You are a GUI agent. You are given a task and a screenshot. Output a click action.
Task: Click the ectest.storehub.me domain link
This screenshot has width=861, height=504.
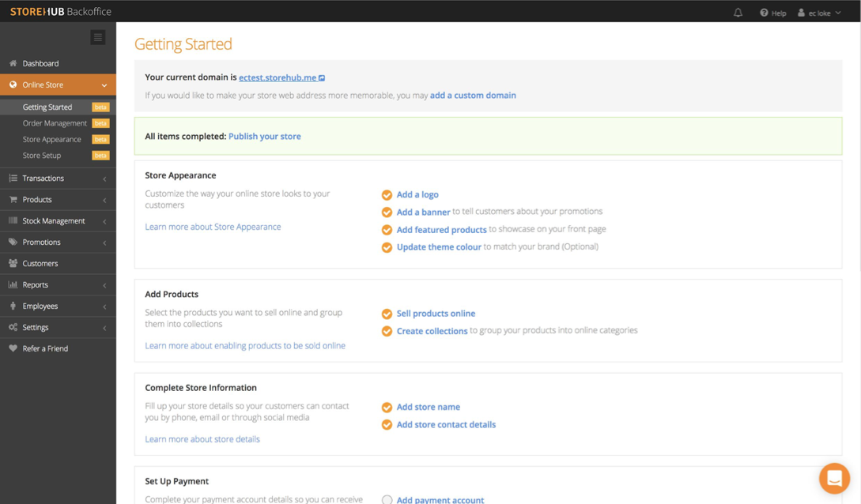tap(278, 77)
